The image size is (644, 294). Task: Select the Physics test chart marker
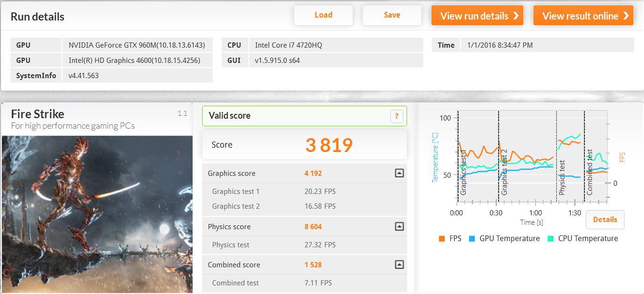(562, 177)
